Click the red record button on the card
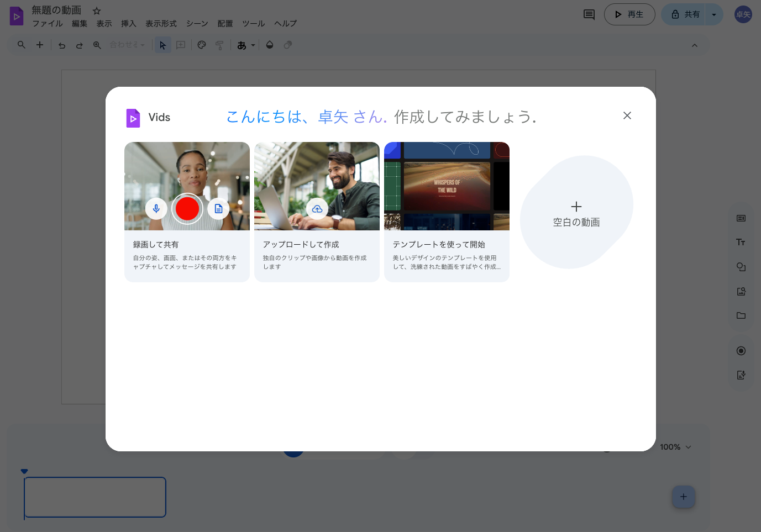 [187, 209]
